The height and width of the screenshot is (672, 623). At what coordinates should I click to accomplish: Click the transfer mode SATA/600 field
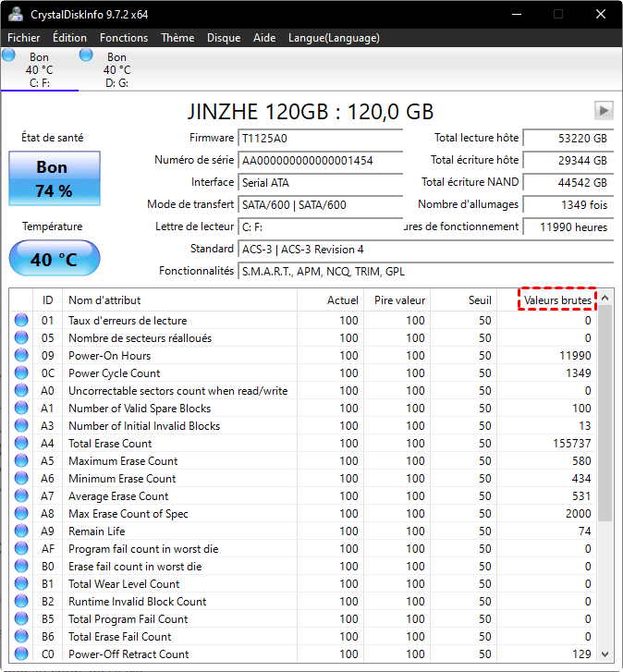pos(320,205)
